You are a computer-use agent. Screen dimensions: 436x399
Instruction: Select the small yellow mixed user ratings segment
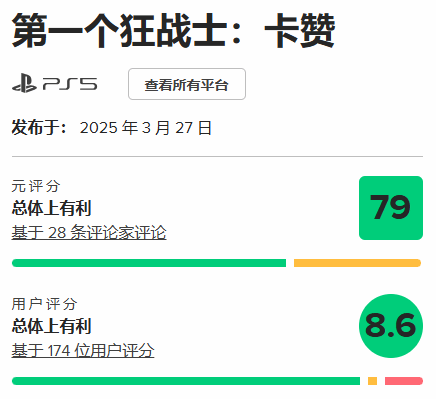372,381
